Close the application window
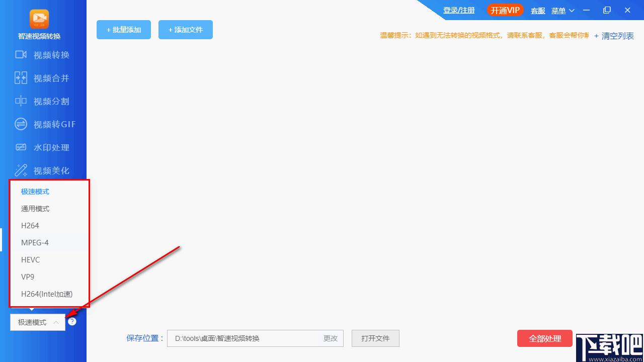The image size is (644, 362). tap(627, 10)
